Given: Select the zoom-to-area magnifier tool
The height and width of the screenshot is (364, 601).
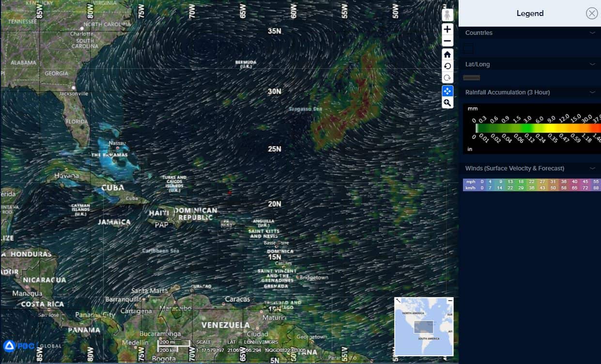Looking at the screenshot, I should [447, 103].
